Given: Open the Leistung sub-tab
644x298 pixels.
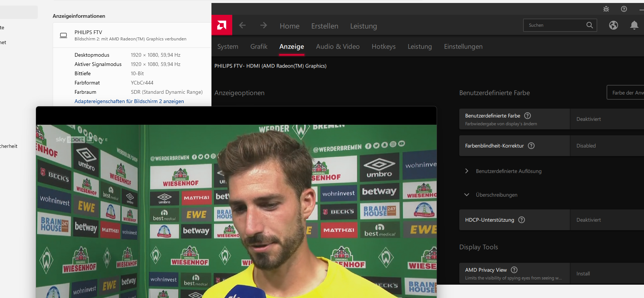Looking at the screenshot, I should 420,46.
